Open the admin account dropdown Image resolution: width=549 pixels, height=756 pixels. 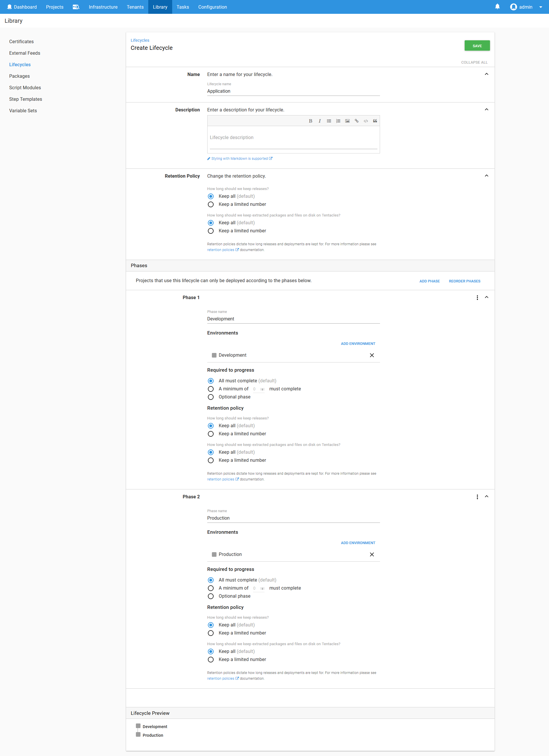click(x=541, y=7)
